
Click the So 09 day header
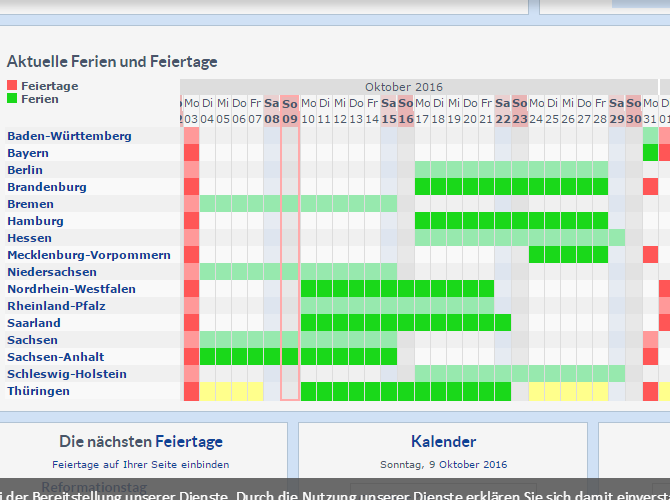(290, 111)
